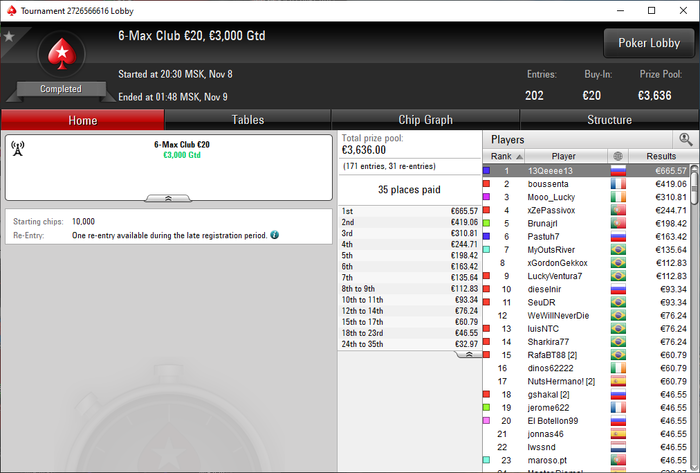Switch to the Tables tab
Screen dimensions: 700x473
click(248, 120)
